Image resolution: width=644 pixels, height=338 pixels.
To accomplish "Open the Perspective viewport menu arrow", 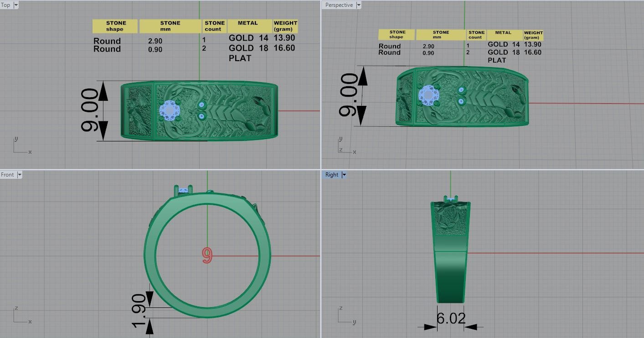I will click(x=358, y=5).
